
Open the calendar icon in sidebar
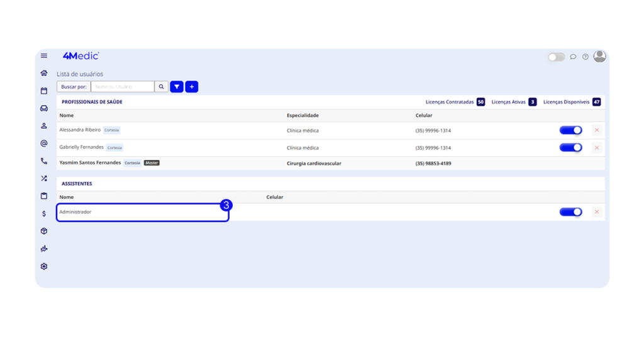(x=44, y=91)
